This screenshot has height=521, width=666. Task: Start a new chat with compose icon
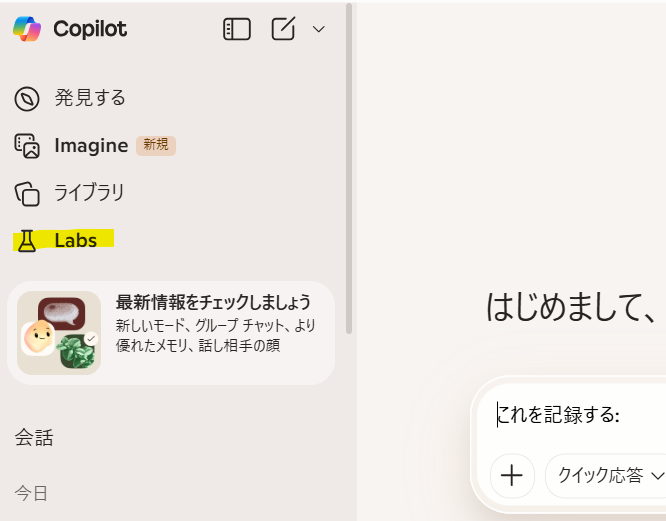[283, 29]
